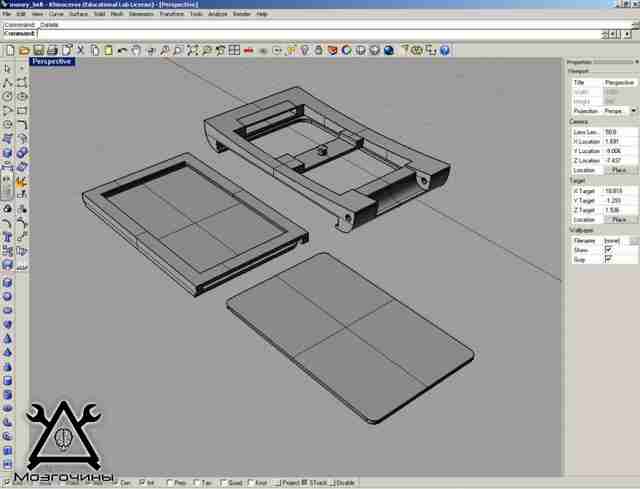This screenshot has height=489, width=640.
Task: Click the red CPlane icon in toolbar
Action: tap(248, 50)
